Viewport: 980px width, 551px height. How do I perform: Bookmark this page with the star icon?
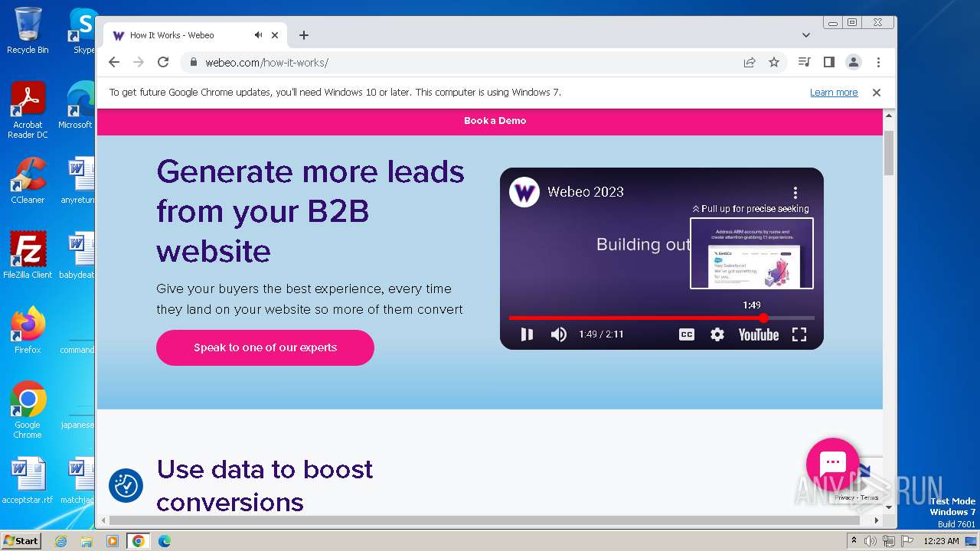[x=774, y=63]
